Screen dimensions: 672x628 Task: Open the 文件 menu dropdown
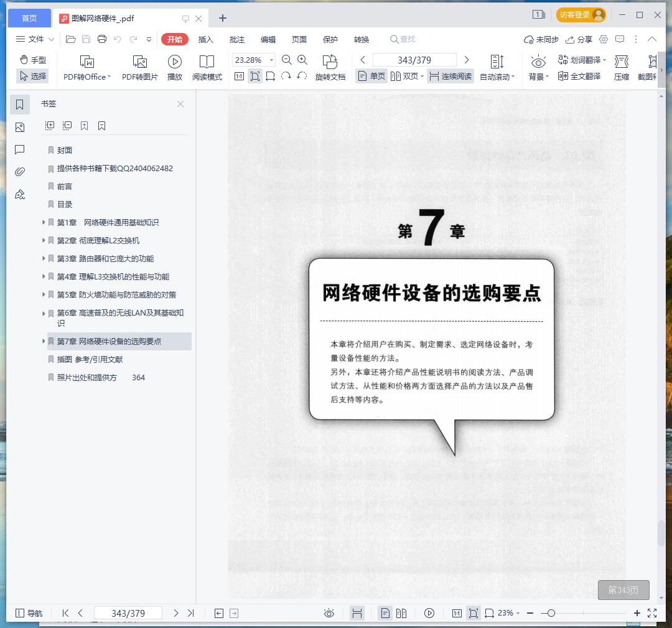tap(35, 39)
